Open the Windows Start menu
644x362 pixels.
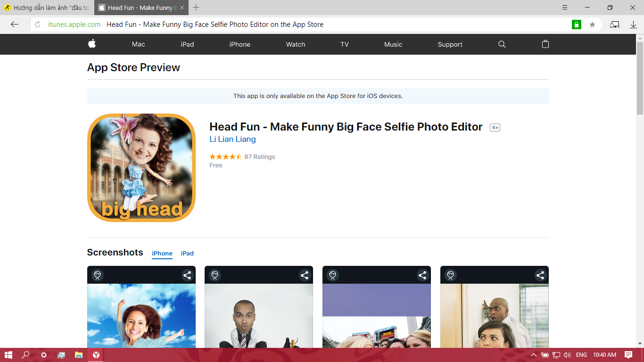point(8,355)
